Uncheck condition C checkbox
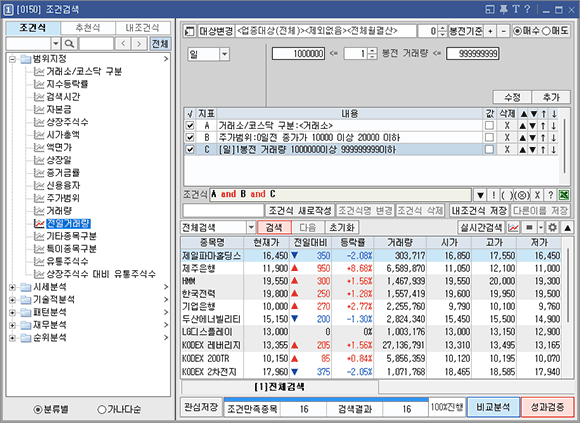The image size is (580, 423). point(190,149)
